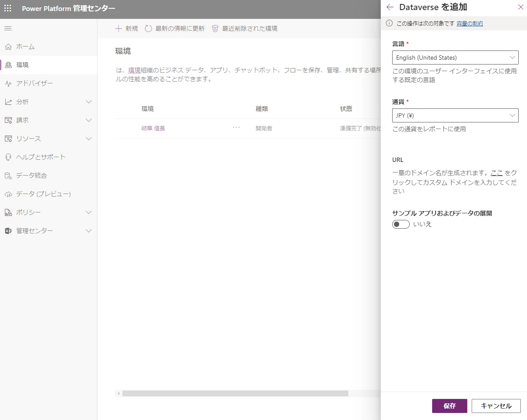
Task: Click 最近削除された環境 command
Action: pyautogui.click(x=245, y=29)
